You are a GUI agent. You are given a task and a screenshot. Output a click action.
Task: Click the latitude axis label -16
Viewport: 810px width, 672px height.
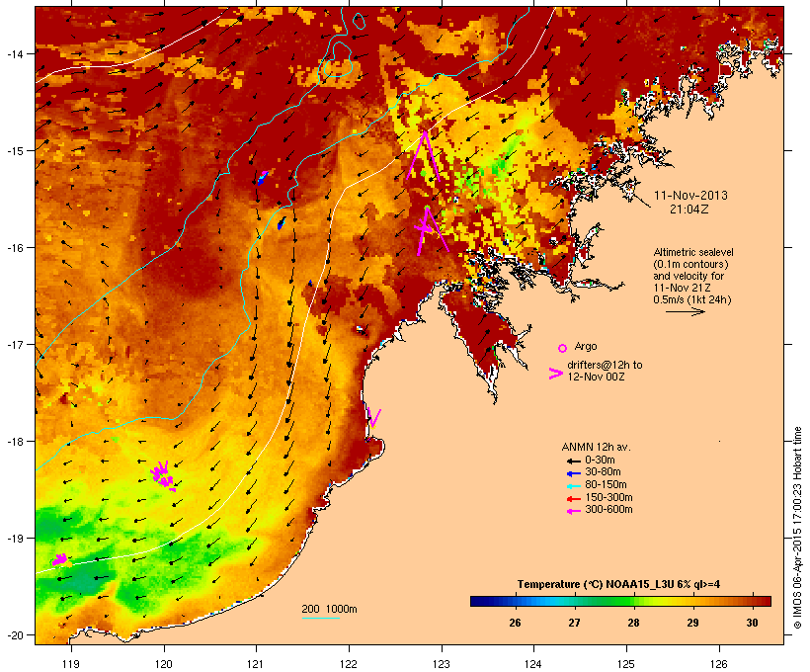[15, 248]
